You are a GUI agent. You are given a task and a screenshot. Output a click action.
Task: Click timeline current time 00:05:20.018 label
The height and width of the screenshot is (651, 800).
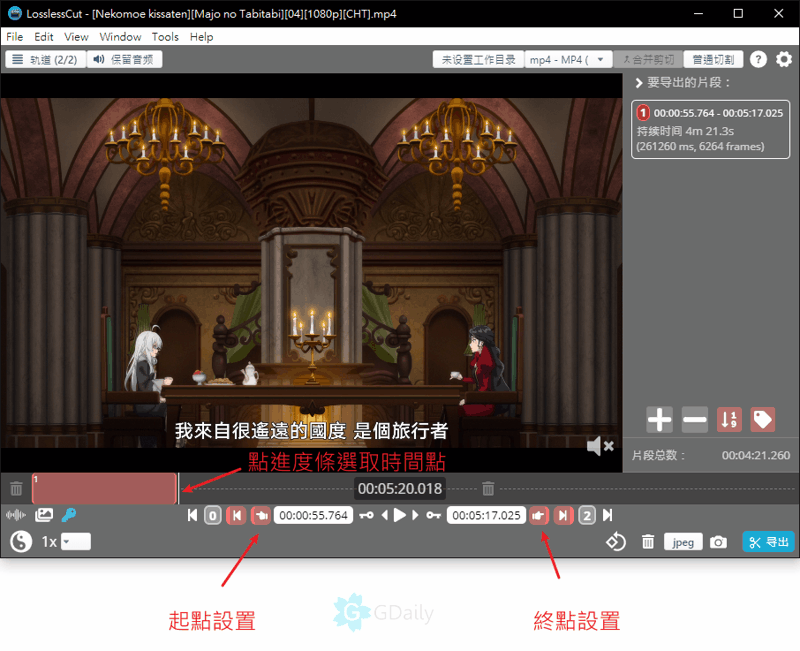pos(399,489)
